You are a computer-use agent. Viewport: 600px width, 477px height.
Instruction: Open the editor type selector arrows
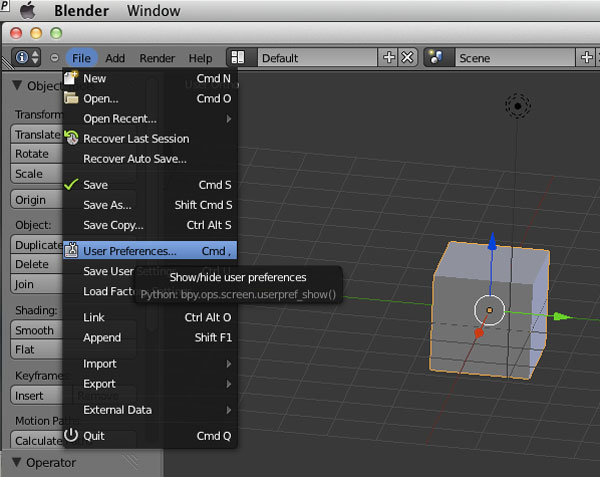click(35, 57)
